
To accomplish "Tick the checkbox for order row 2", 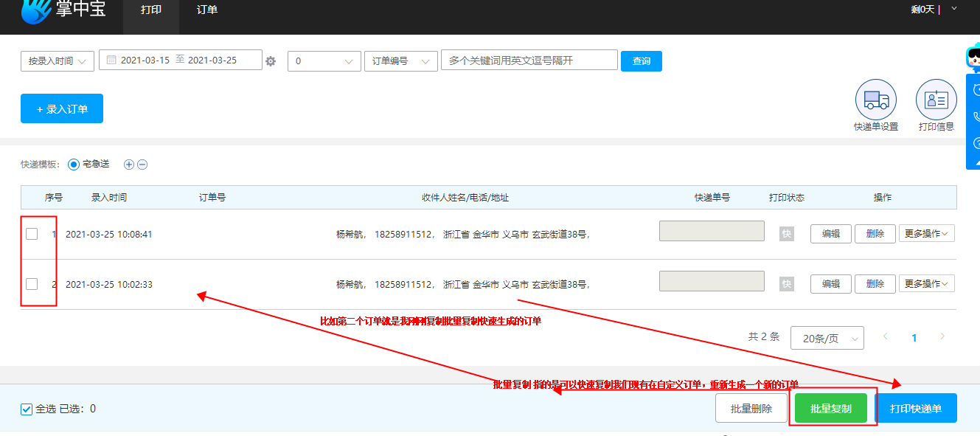I will coord(32,283).
